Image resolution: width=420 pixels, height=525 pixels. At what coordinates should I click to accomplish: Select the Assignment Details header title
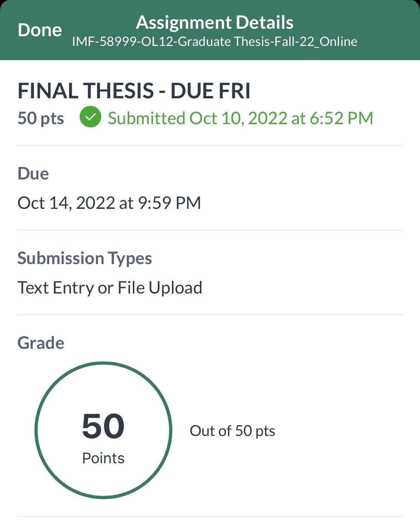(x=215, y=22)
